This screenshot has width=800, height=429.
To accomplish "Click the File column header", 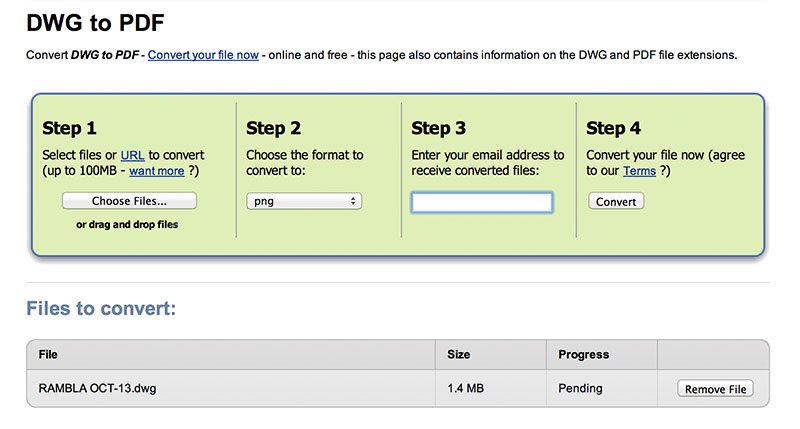I will coord(48,354).
